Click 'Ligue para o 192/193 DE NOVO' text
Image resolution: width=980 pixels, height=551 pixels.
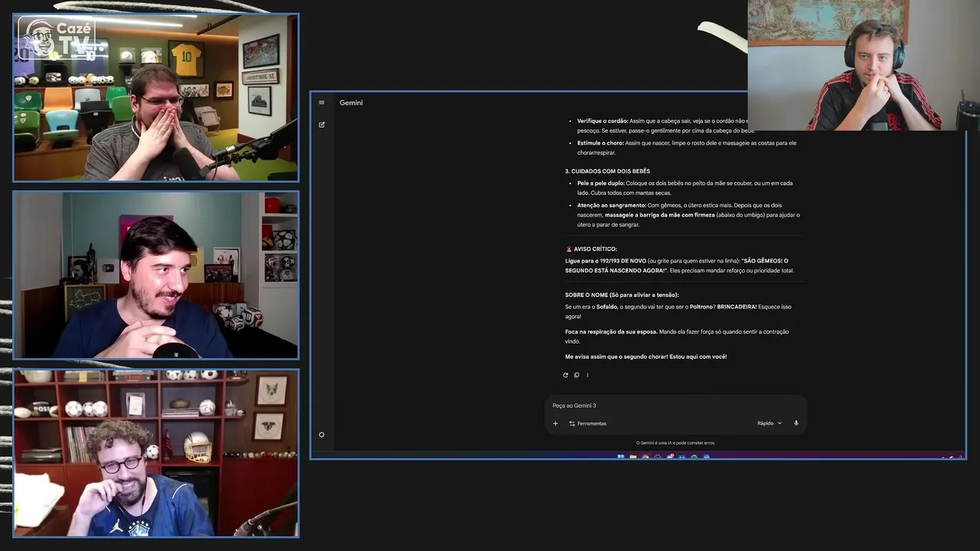coord(606,261)
